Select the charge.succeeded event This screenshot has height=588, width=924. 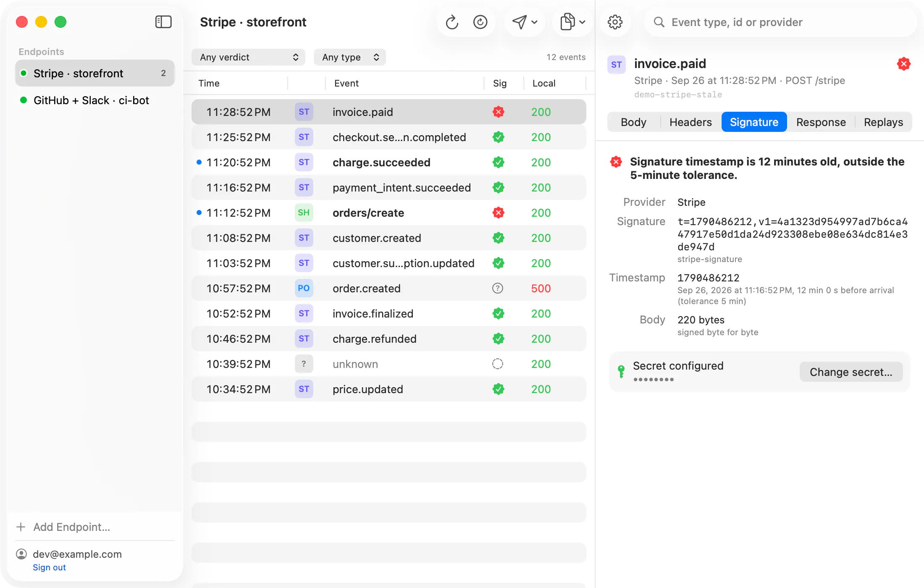tap(389, 162)
